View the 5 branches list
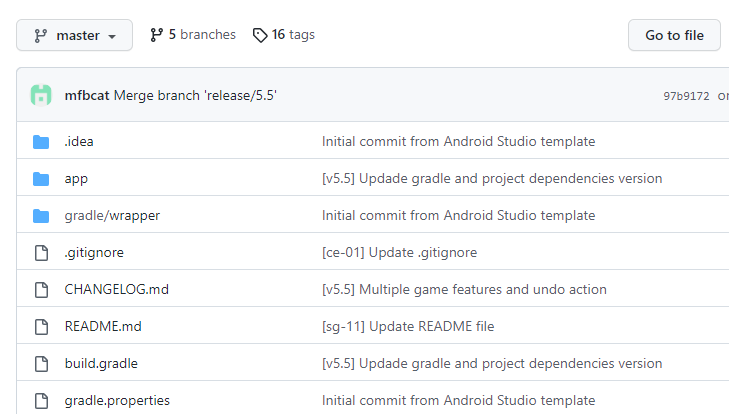The image size is (729, 414). [x=193, y=35]
